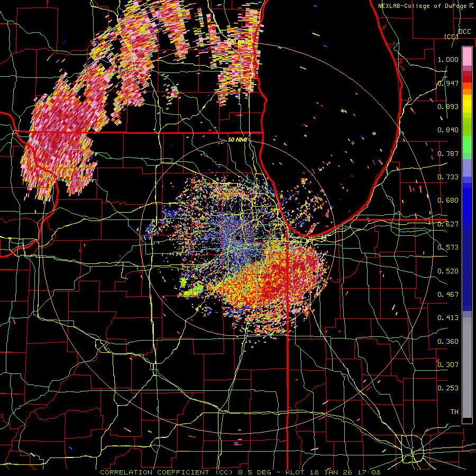Image resolution: width=476 pixels, height=476 pixels.
Task: Click the 0.893 scale value
Action: click(448, 106)
